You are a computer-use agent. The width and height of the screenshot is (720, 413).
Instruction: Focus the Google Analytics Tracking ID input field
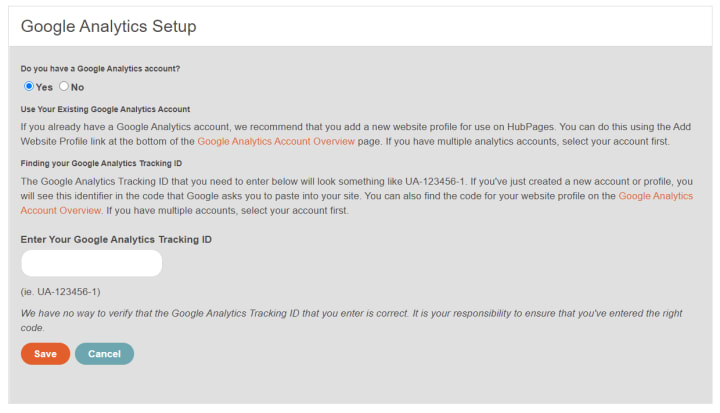pos(91,263)
